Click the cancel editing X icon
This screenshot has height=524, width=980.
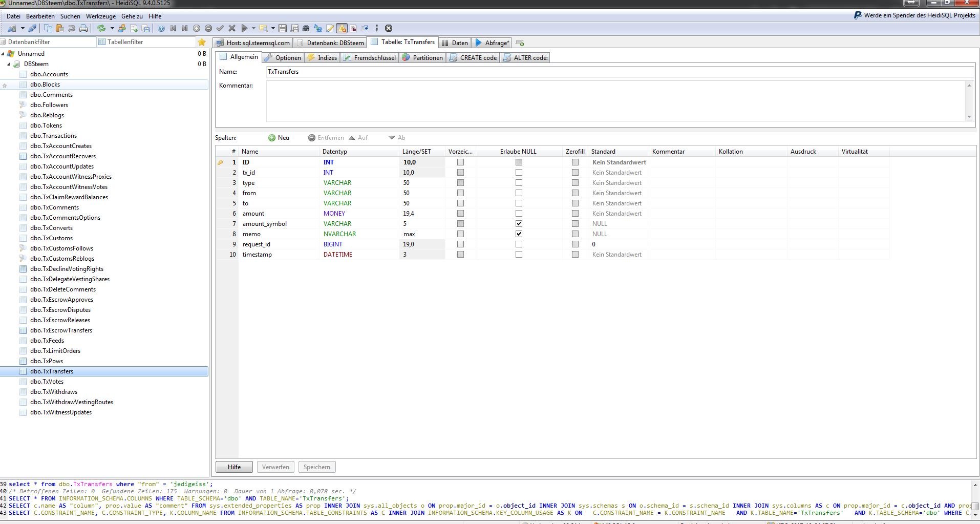coord(232,28)
